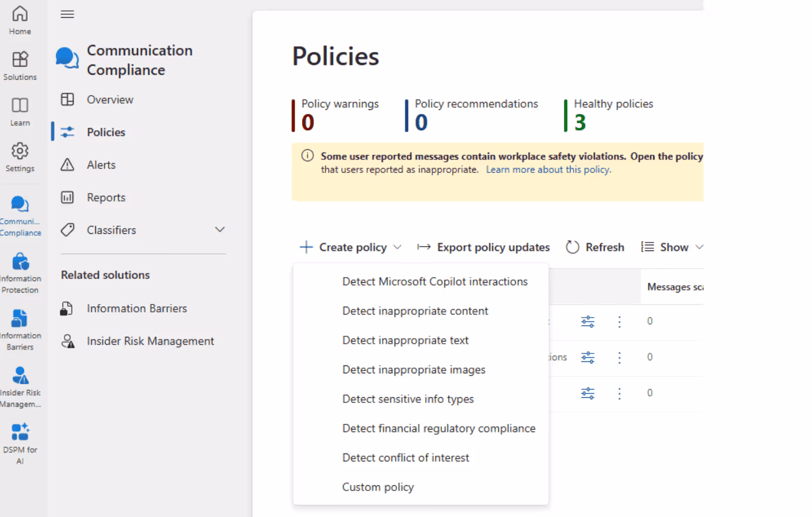
Task: Select Detect conflict of interest template
Action: pos(405,458)
